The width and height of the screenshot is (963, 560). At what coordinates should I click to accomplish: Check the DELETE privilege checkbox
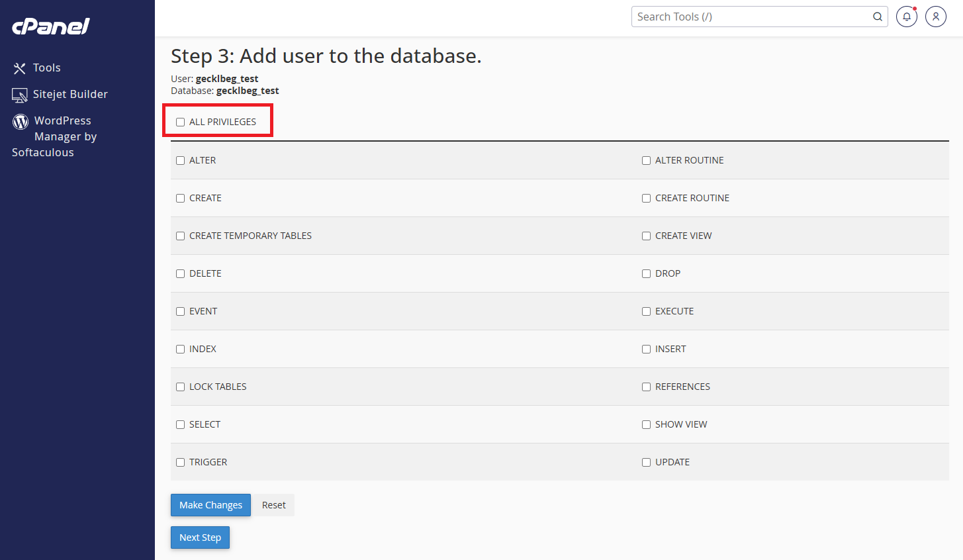pos(180,273)
